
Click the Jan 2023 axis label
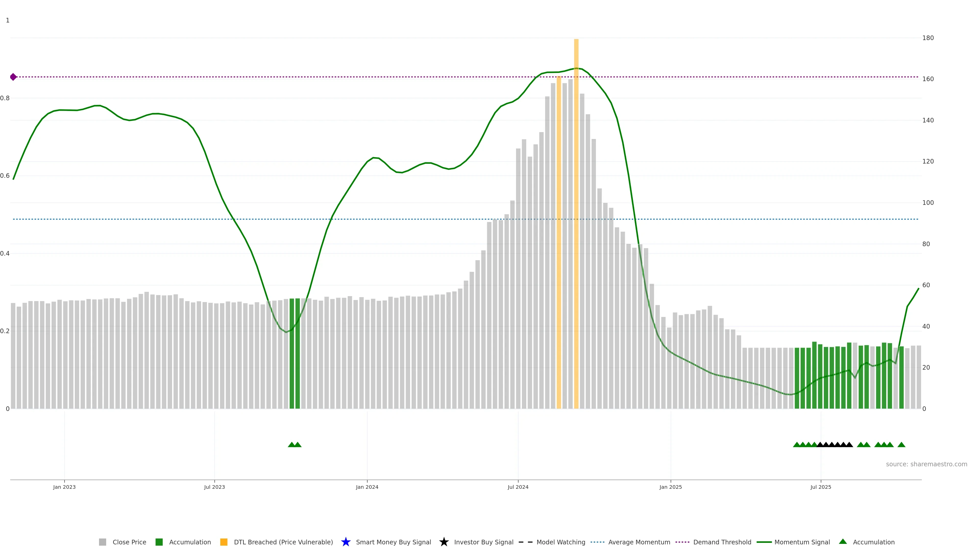[64, 487]
